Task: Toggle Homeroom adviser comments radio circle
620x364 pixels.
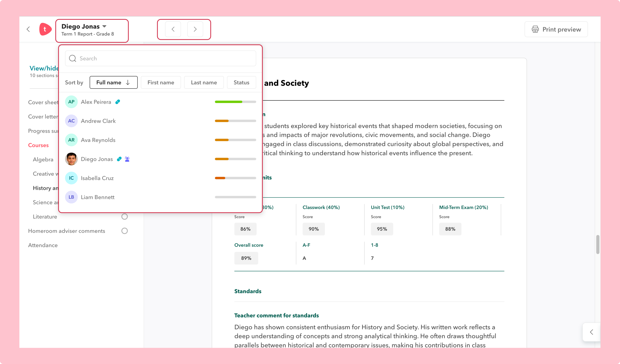Action: 125,231
